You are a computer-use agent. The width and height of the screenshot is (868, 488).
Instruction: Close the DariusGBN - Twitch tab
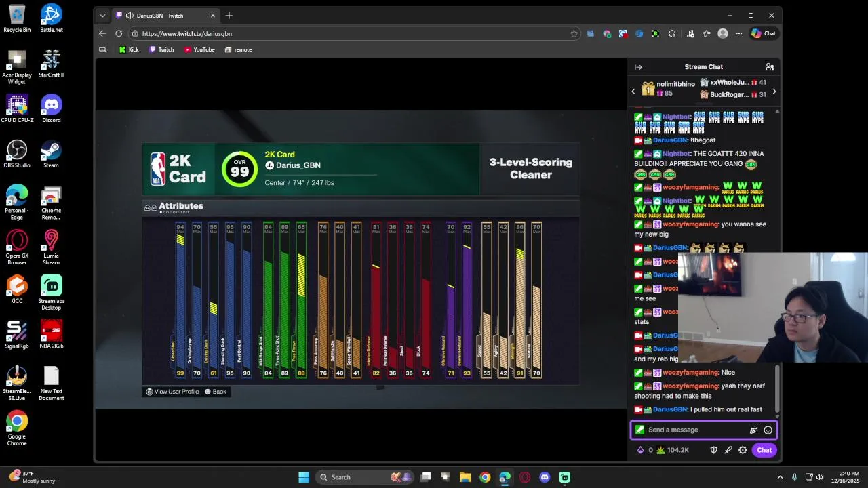213,15
